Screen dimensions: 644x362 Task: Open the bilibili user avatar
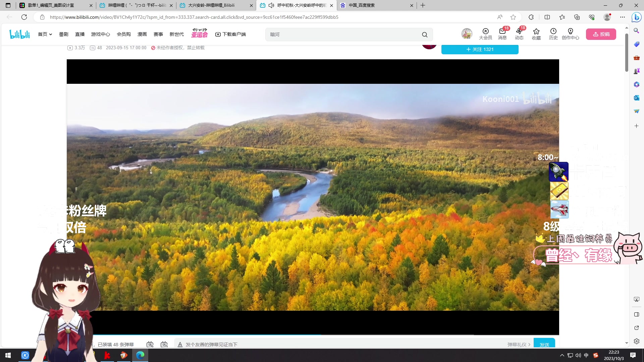pyautogui.click(x=467, y=34)
